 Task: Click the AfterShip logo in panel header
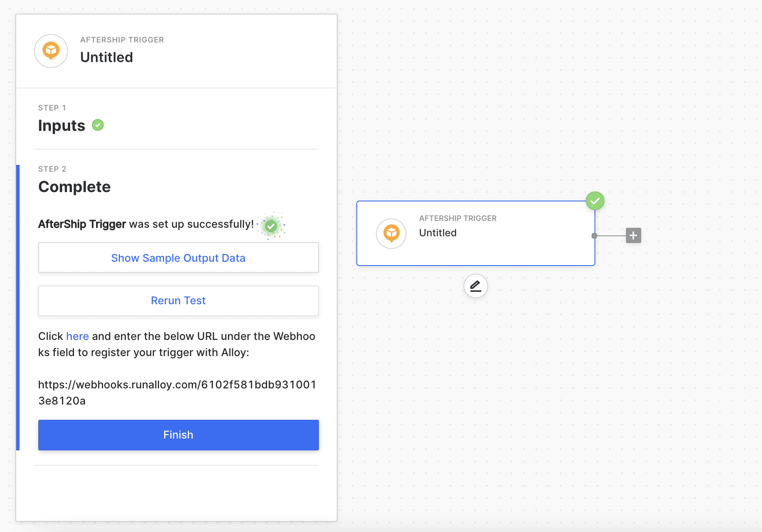click(x=51, y=51)
